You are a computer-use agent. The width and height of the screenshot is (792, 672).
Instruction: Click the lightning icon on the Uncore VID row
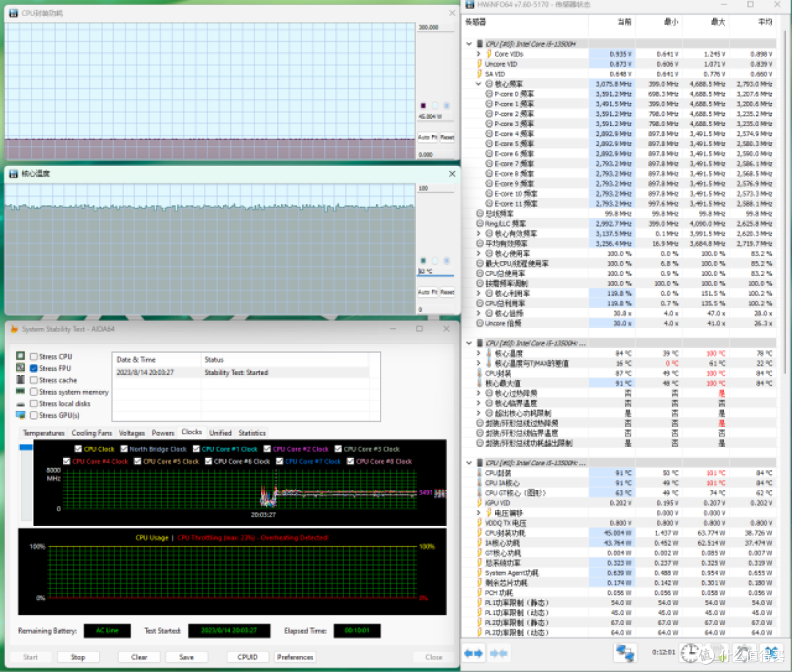(x=480, y=64)
